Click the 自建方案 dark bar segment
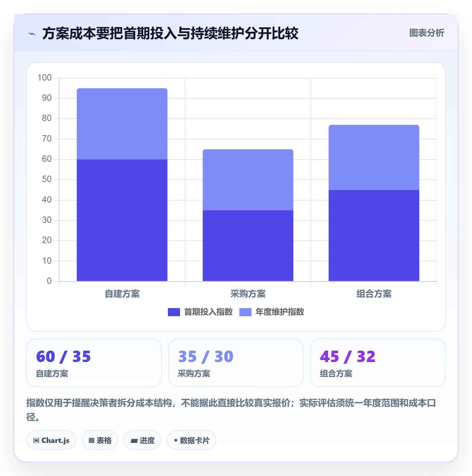 click(x=122, y=220)
